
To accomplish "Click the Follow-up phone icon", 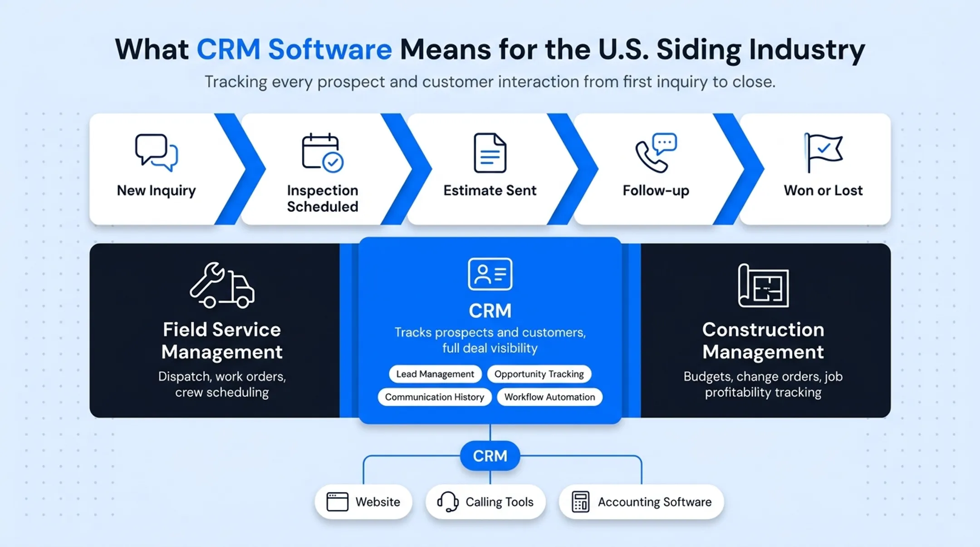I will coord(656,153).
